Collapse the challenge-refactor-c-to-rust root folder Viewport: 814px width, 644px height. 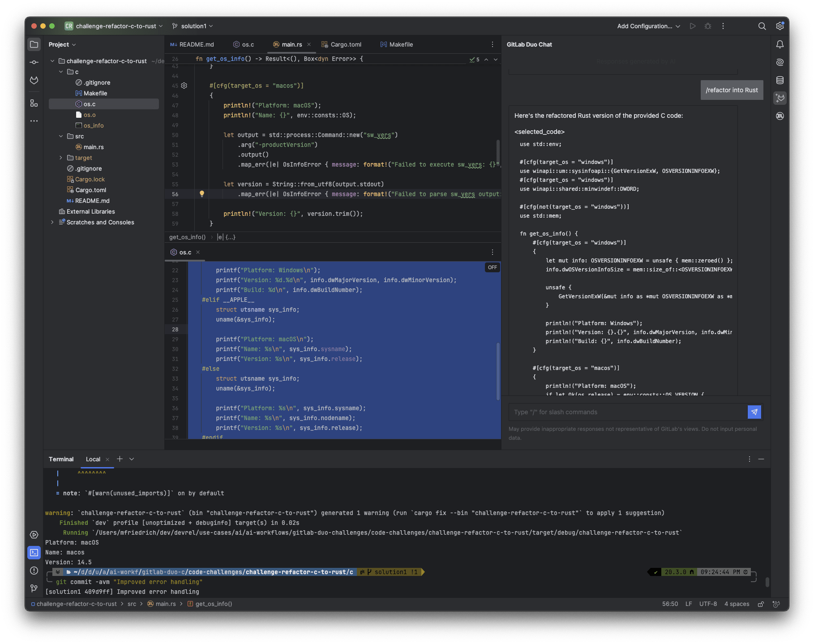click(x=52, y=61)
